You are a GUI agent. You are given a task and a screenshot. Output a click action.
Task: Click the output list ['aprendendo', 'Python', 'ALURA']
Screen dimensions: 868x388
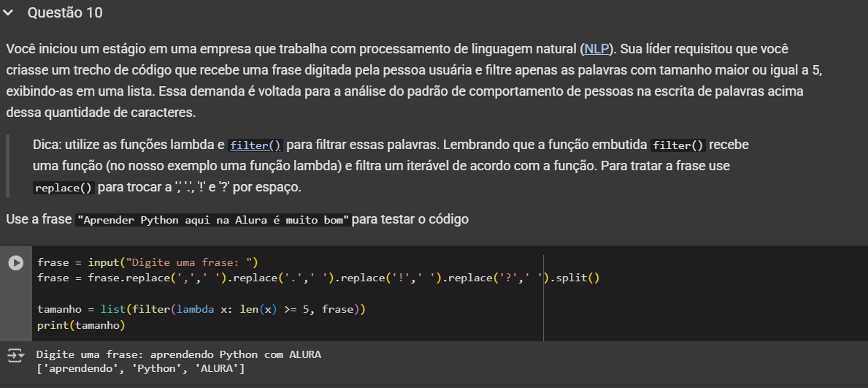tap(141, 368)
